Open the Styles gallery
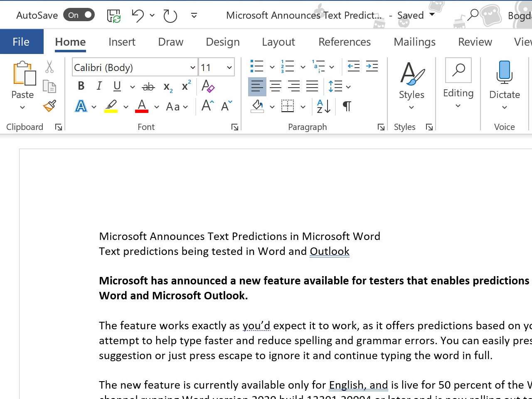Screen dimensions: 532x399 (411, 83)
